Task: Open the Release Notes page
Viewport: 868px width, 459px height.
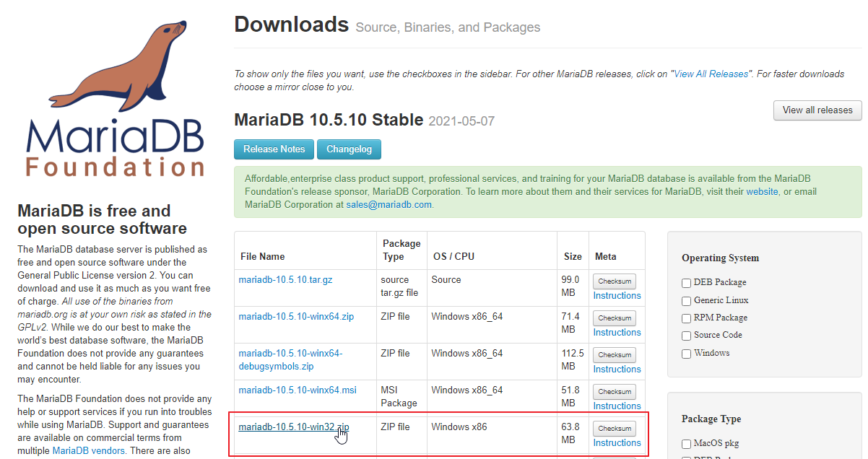Action: (274, 149)
